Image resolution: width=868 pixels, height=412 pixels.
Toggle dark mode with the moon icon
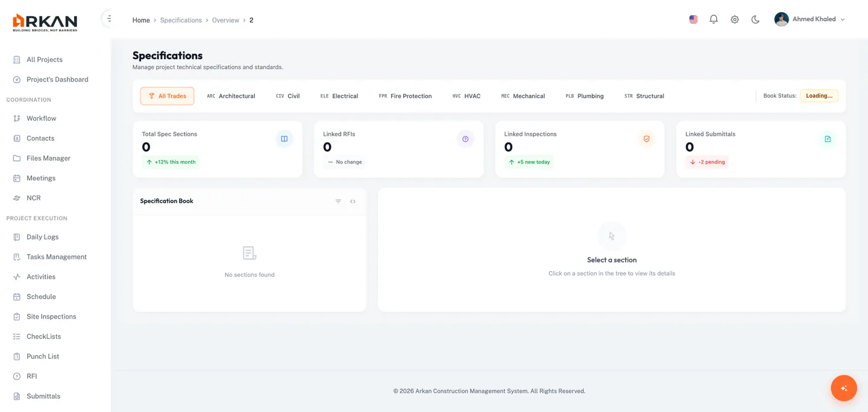coord(755,19)
